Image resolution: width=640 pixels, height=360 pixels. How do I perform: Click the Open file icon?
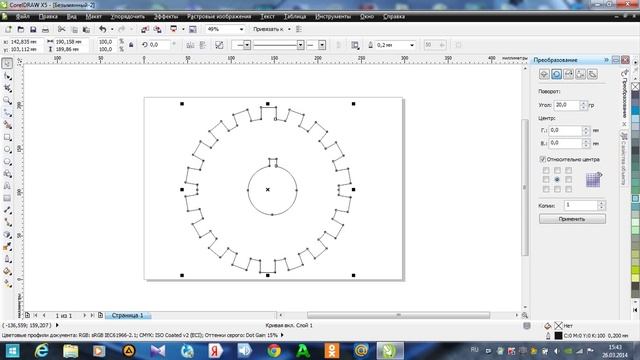(21, 29)
